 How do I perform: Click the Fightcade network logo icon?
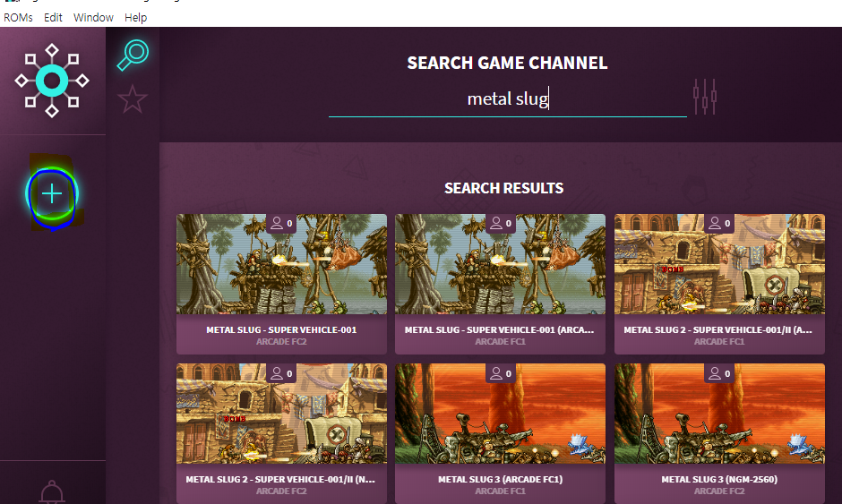[x=52, y=81]
